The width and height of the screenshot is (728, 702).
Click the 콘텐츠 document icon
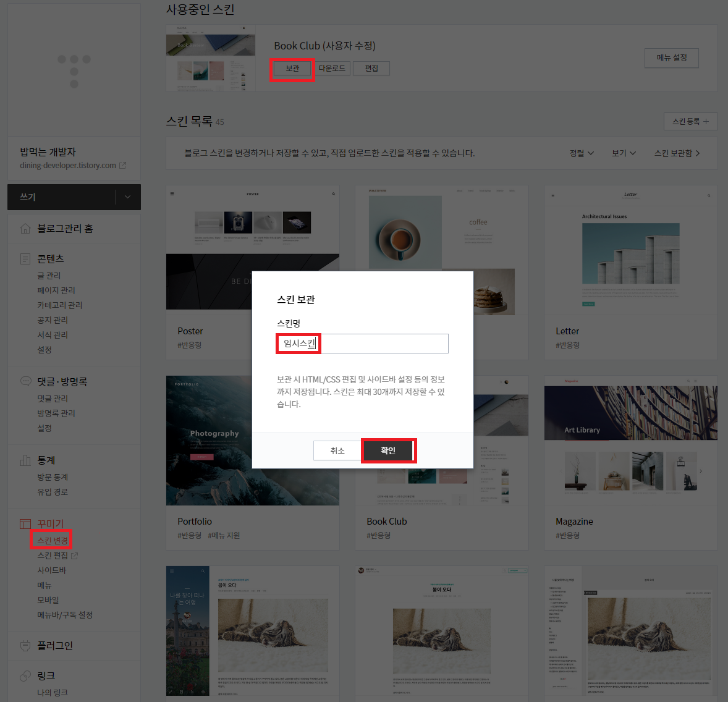[25, 258]
